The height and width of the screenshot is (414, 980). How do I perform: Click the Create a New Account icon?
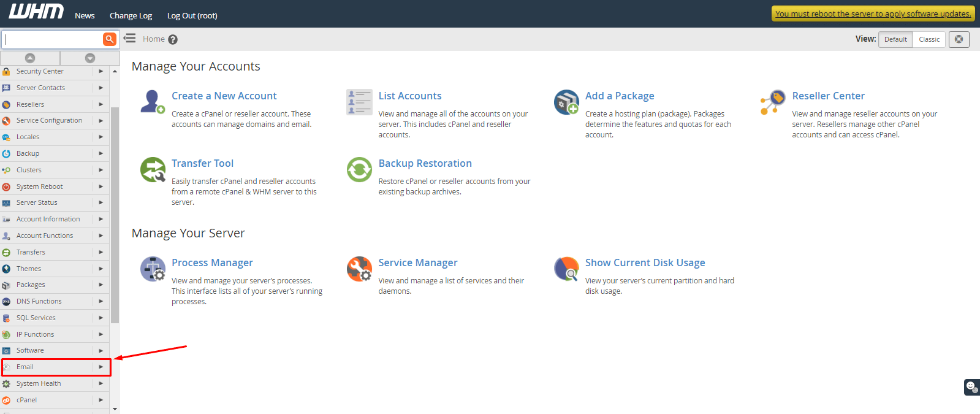pos(153,102)
